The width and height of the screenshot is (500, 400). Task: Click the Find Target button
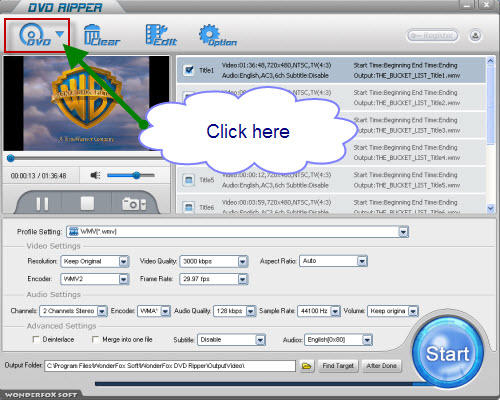click(x=338, y=366)
